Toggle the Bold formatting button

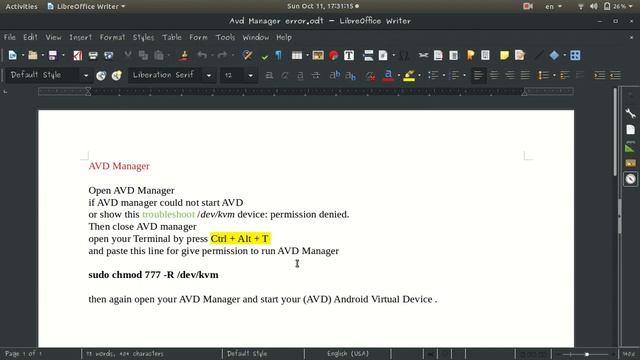[x=269, y=75]
